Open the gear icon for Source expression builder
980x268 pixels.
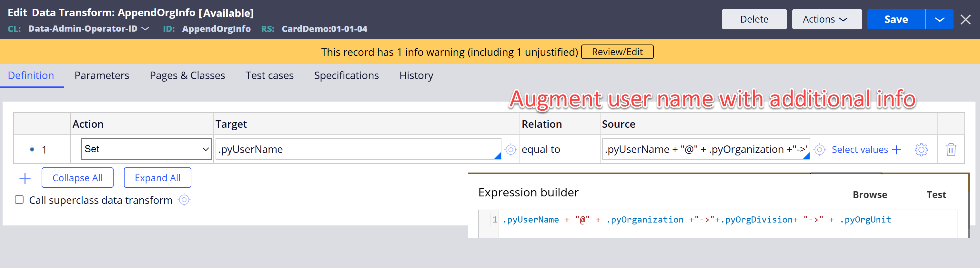tap(921, 149)
